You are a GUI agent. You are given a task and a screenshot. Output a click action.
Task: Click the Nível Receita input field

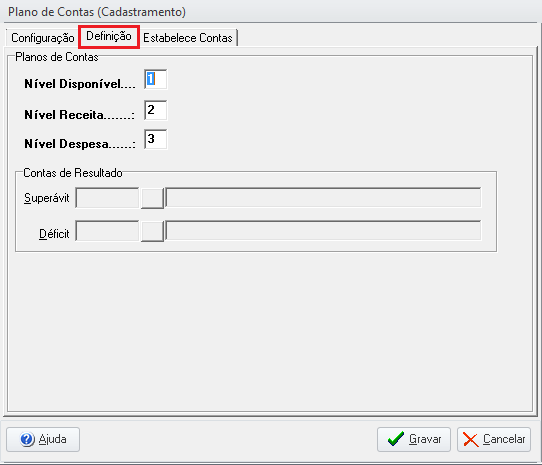coord(156,110)
